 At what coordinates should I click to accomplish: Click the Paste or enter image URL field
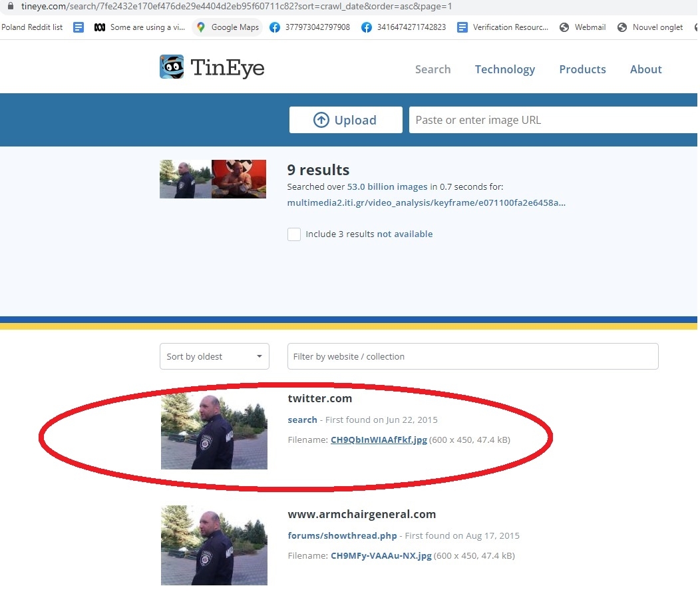(552, 120)
